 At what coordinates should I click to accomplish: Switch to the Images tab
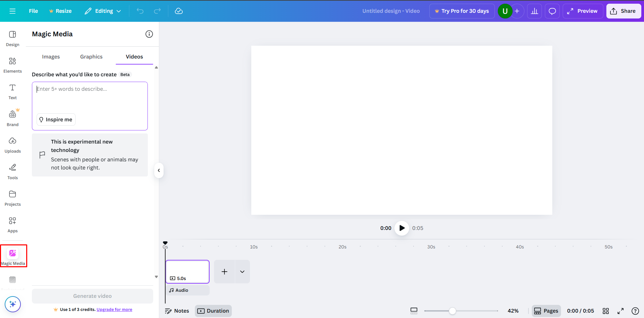[51, 56]
